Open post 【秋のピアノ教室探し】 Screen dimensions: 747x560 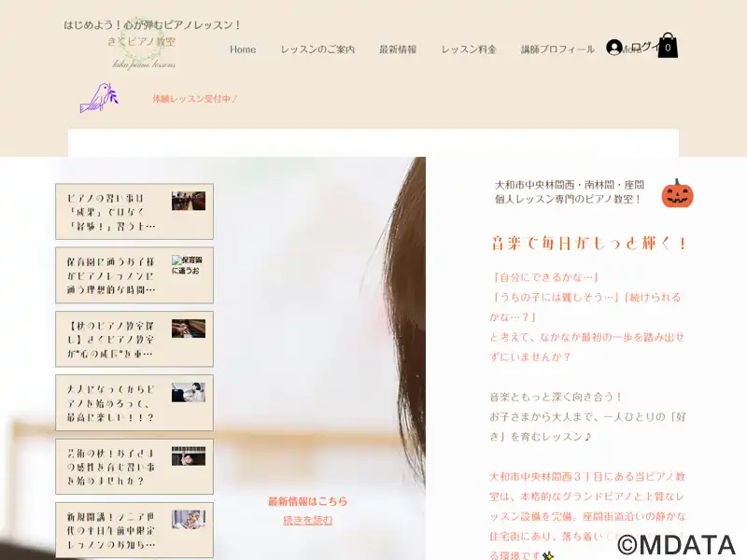[111, 340]
